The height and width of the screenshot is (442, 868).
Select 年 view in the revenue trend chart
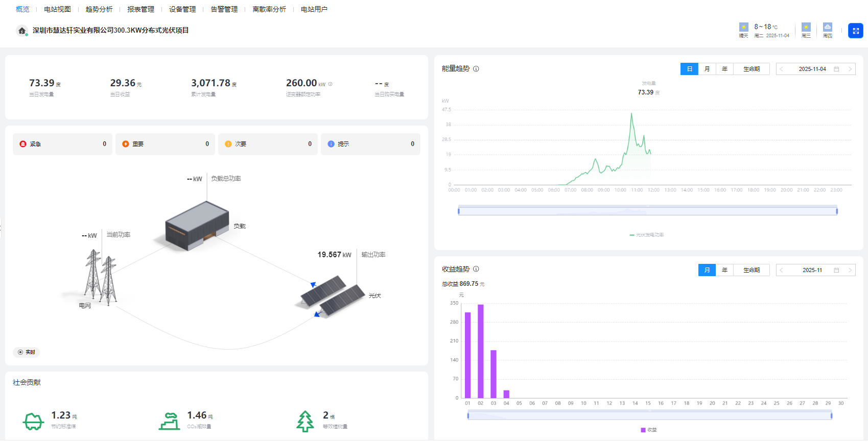click(x=724, y=270)
